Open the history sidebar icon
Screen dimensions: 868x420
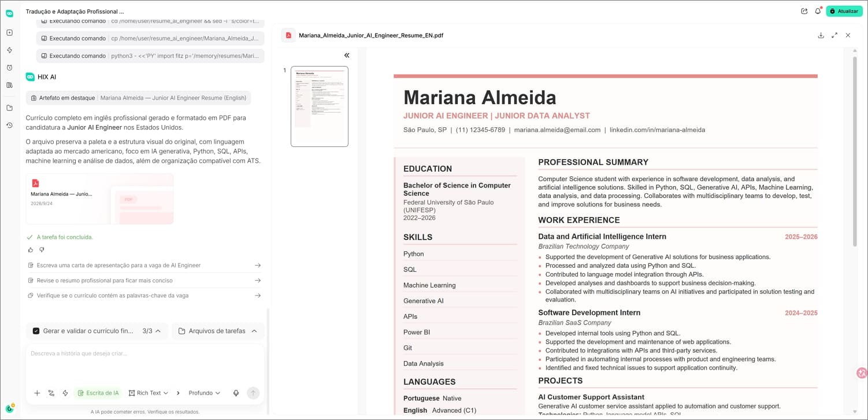pos(9,125)
